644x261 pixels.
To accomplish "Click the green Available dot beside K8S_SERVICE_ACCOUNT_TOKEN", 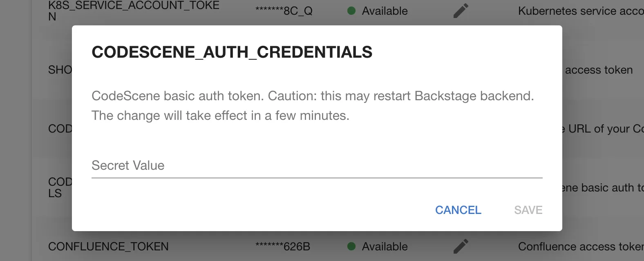I will pos(351,11).
